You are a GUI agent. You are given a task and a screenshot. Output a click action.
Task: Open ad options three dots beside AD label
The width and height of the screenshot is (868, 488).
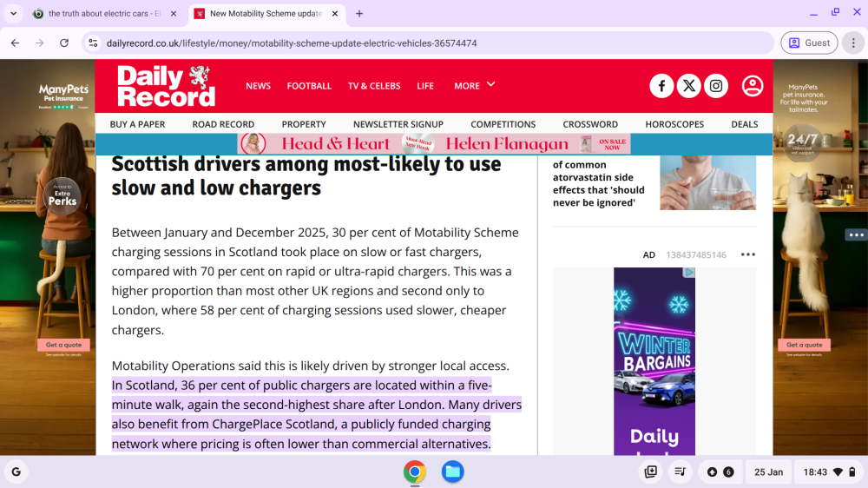[x=748, y=254]
